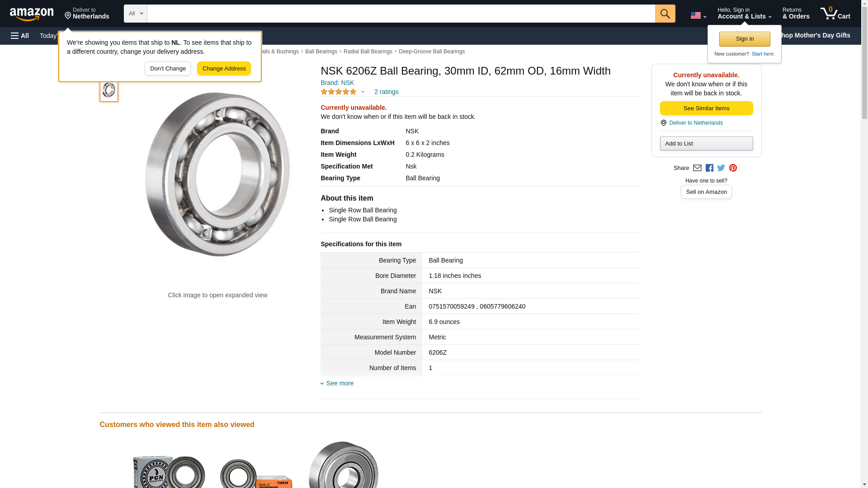Share product on Facebook
This screenshot has width=868, height=488.
709,168
